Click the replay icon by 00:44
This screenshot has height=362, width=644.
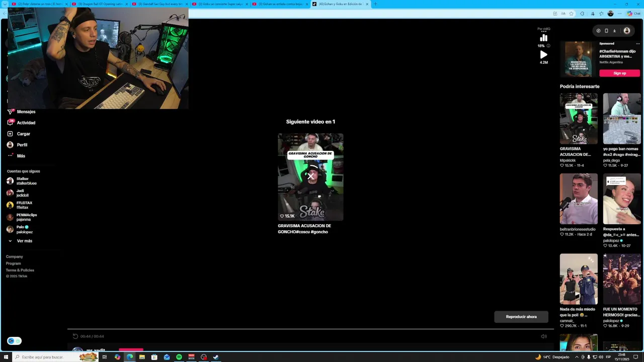[75, 336]
